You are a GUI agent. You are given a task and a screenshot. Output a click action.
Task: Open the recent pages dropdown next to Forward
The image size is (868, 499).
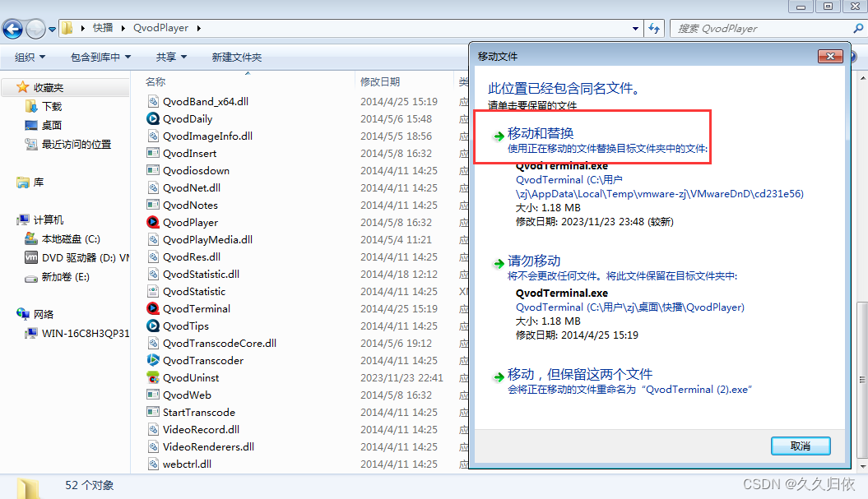point(52,30)
